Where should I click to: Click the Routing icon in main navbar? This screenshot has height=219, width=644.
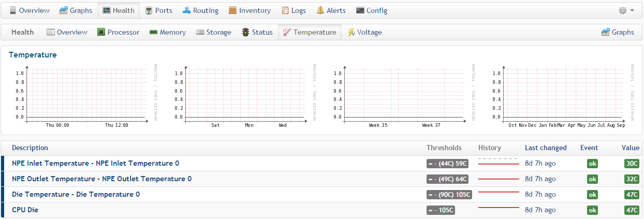pos(186,10)
